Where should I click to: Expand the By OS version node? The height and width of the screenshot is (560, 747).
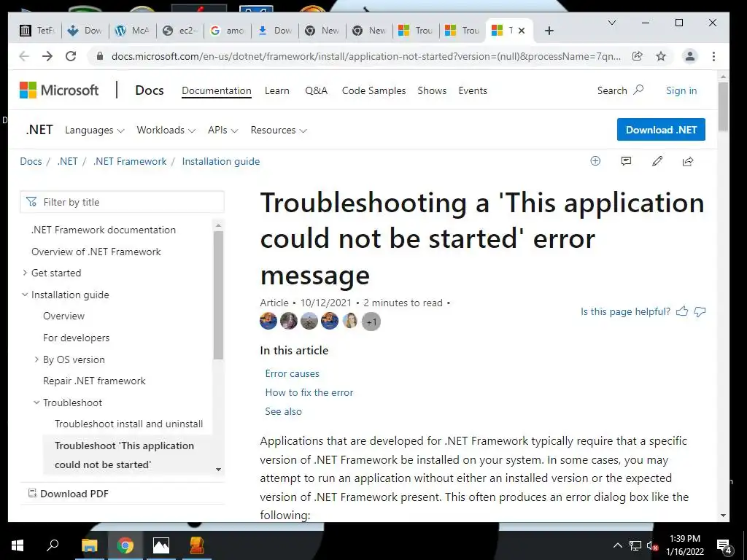tap(36, 359)
